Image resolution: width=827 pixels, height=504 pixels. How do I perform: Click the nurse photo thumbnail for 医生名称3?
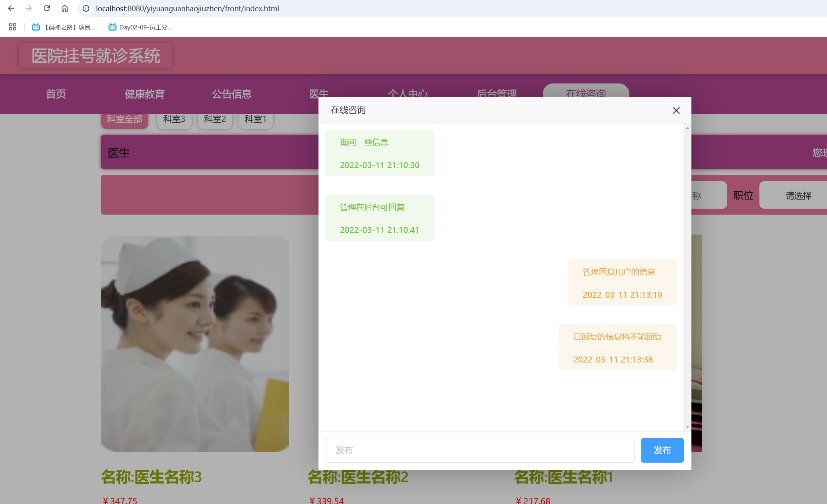coord(195,344)
